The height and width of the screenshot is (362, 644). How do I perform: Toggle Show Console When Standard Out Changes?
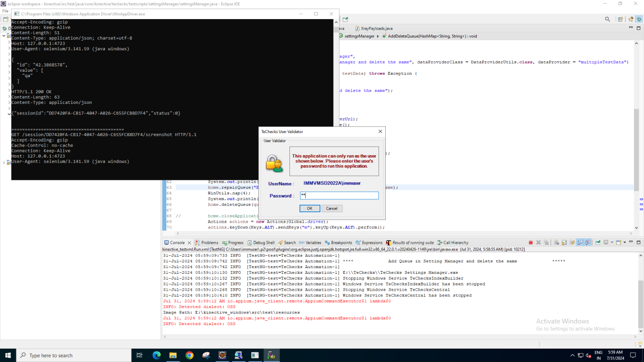pos(580,243)
